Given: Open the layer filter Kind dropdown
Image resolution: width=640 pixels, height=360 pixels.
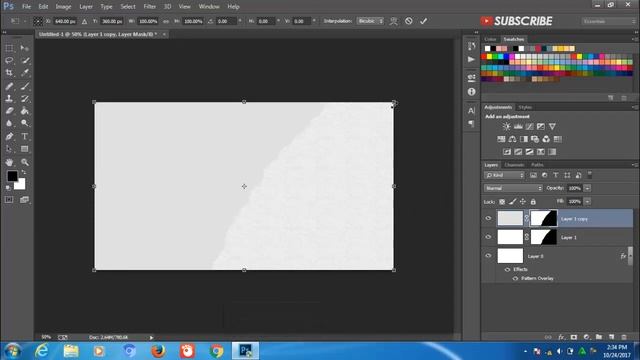Looking at the screenshot, I should click(x=504, y=175).
